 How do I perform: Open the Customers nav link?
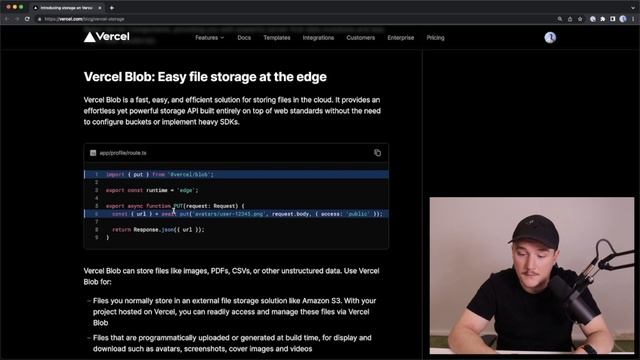361,38
